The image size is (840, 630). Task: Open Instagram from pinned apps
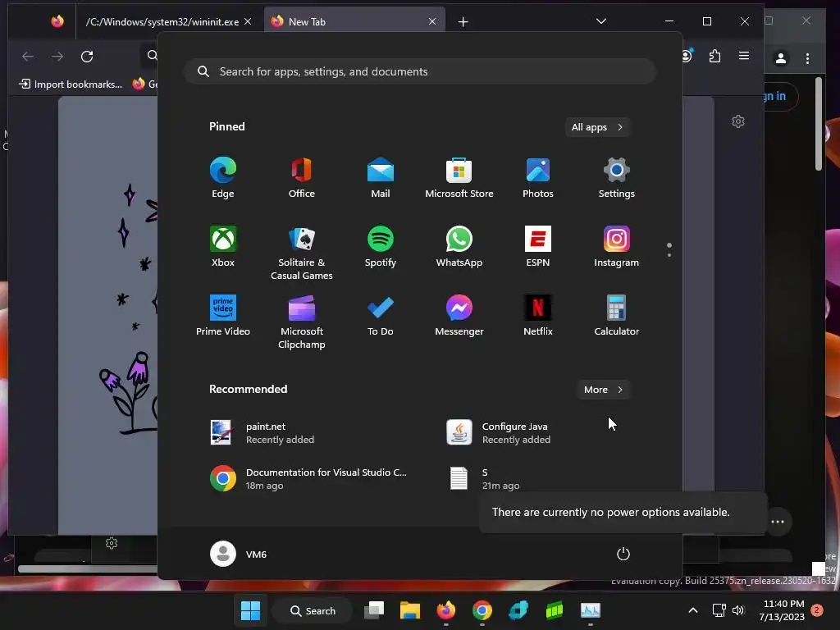click(617, 247)
